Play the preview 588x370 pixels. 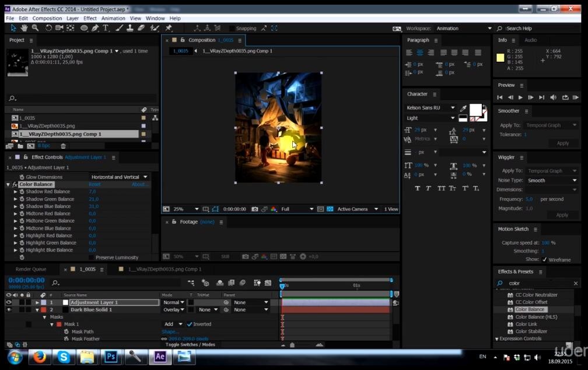(x=520, y=97)
